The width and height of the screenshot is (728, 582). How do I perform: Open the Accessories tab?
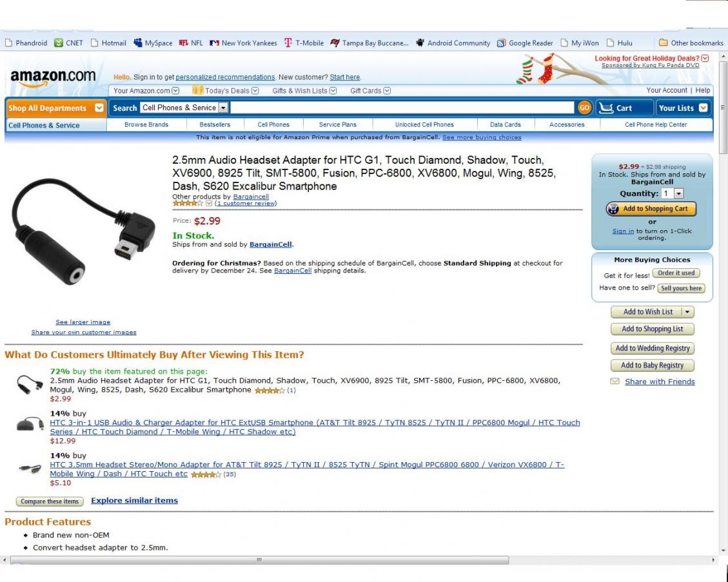(x=566, y=124)
